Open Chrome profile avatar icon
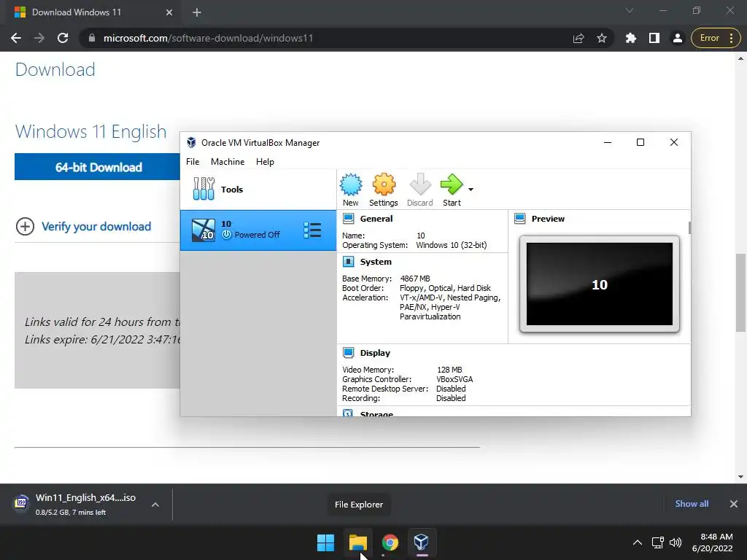The image size is (747, 560). click(x=678, y=38)
